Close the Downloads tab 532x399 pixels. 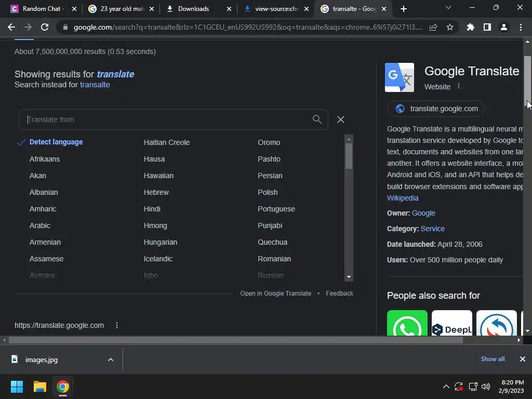point(229,9)
